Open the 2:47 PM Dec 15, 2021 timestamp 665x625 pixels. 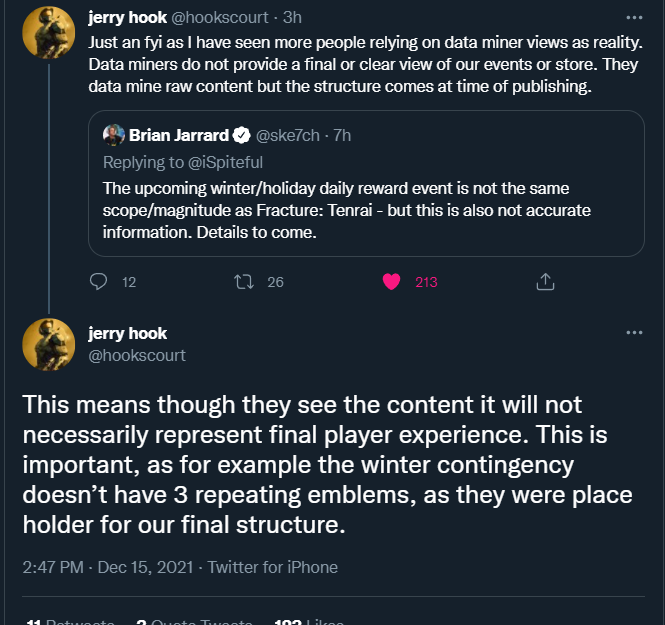pyautogui.click(x=108, y=567)
